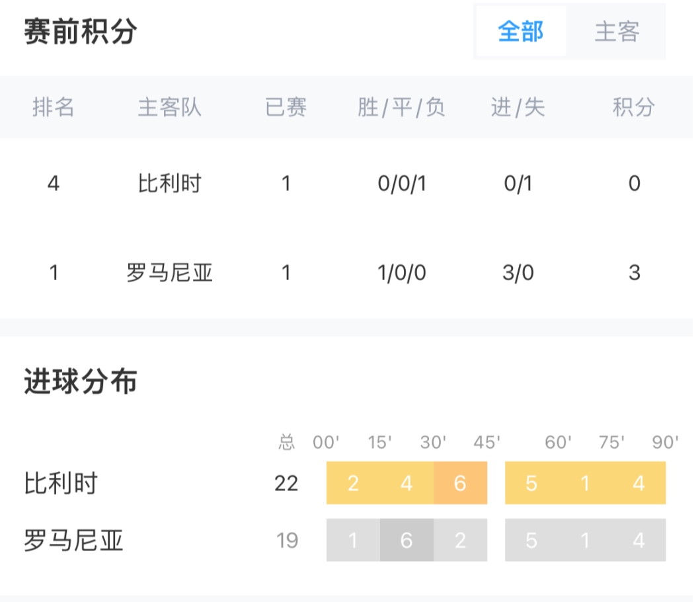Click the 主客队 column header
The width and height of the screenshot is (700, 602).
169,107
